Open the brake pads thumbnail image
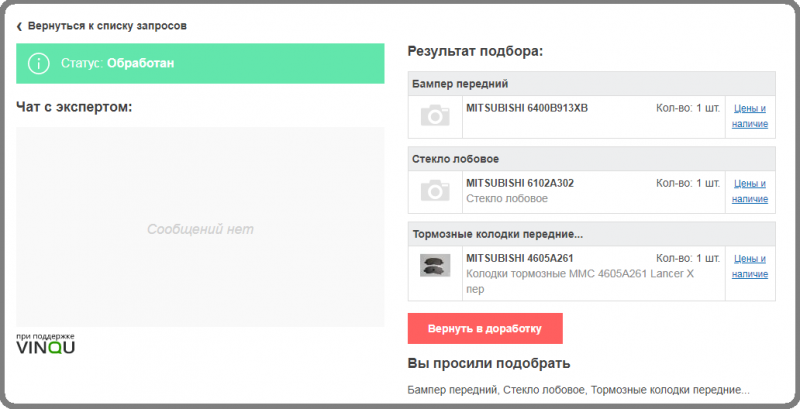Viewport: 800px width, 409px height. tap(435, 265)
